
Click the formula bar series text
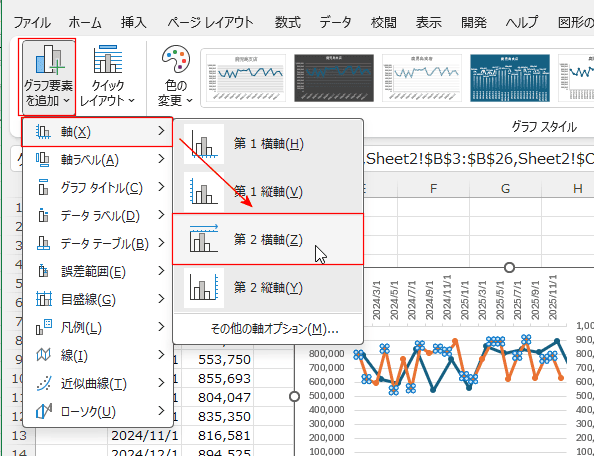(x=478, y=159)
